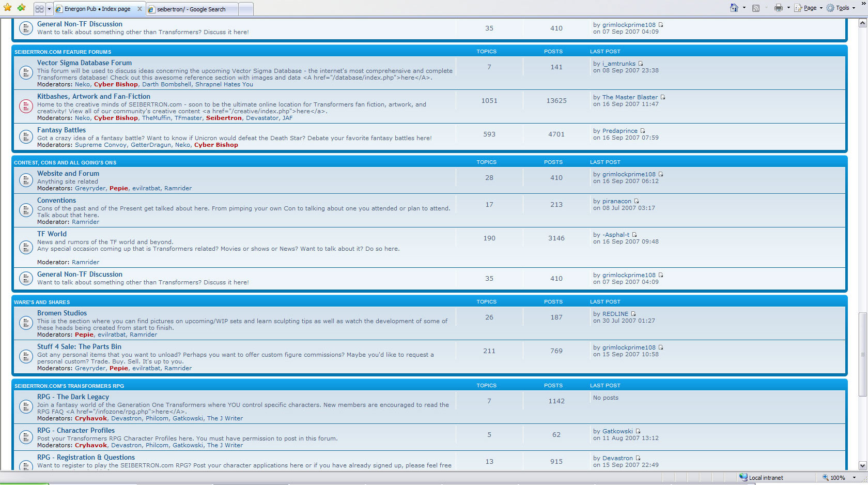The width and height of the screenshot is (868, 485).
Task: Click the Fantasy Battles forum status icon
Action: click(x=26, y=137)
